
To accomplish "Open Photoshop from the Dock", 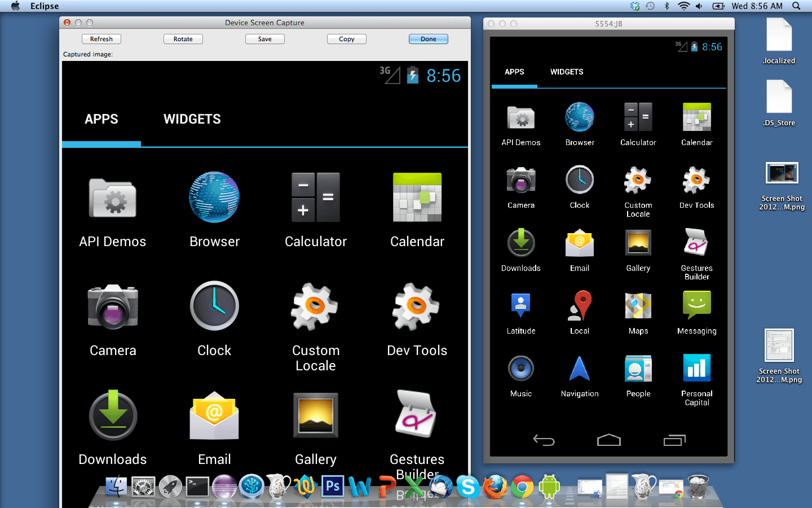I will tap(333, 487).
